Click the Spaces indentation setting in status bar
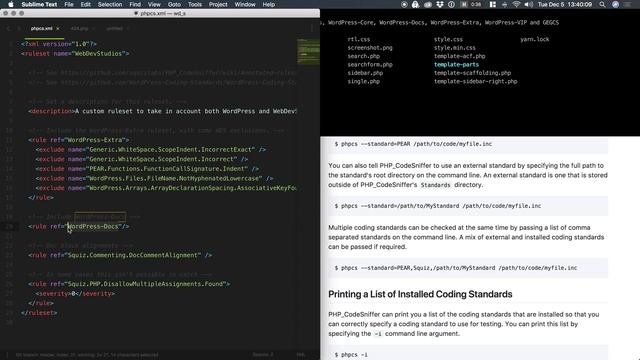Image resolution: width=640 pixels, height=360 pixels. click(263, 355)
